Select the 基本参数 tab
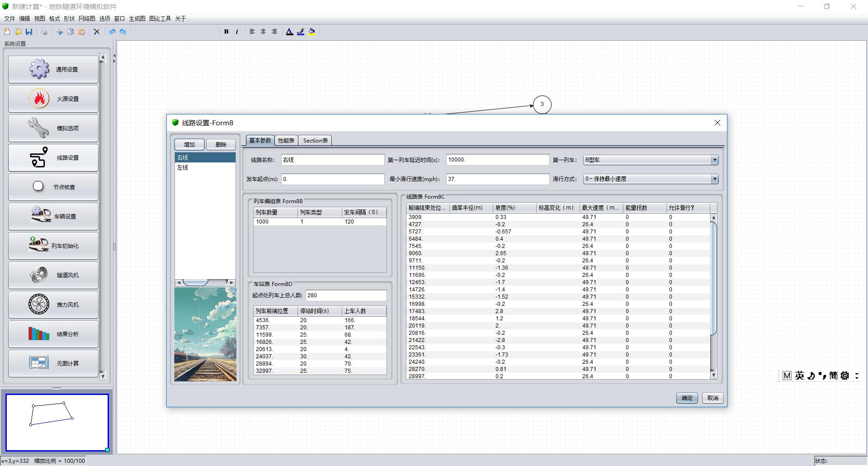This screenshot has width=868, height=466. (260, 140)
